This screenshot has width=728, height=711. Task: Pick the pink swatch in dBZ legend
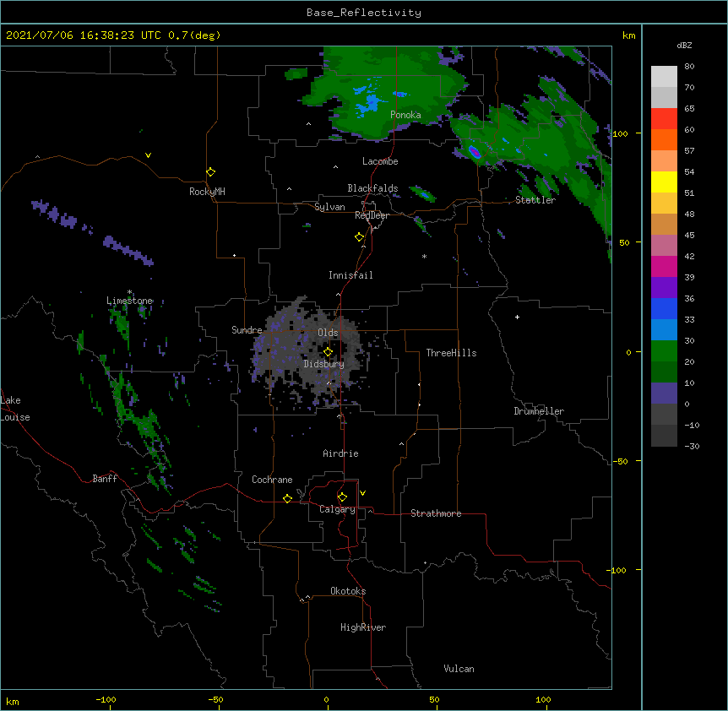point(664,246)
